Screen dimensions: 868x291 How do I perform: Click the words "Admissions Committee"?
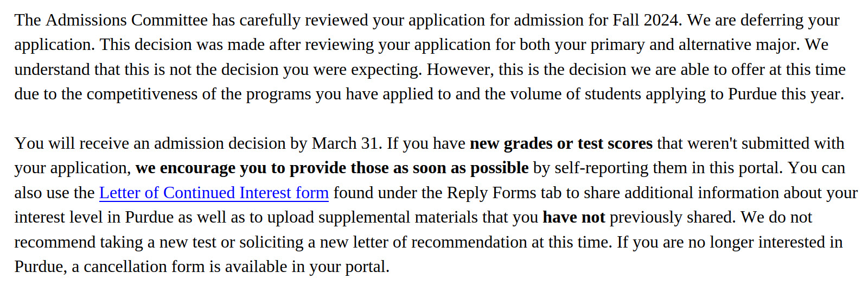(126, 20)
